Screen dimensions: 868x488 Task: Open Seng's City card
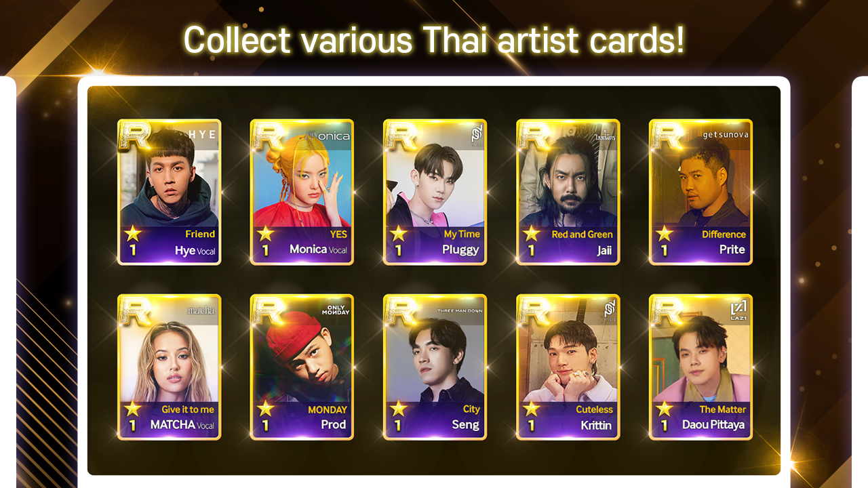tap(435, 367)
